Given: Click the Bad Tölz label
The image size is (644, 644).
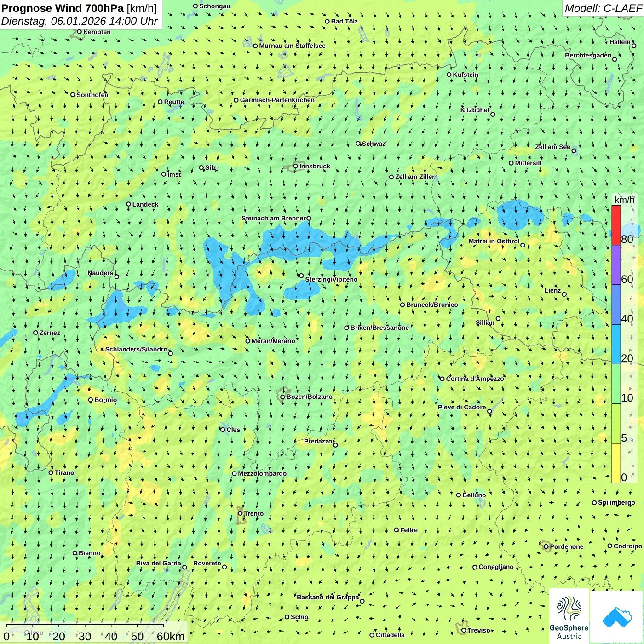Looking at the screenshot, I should (x=345, y=21).
